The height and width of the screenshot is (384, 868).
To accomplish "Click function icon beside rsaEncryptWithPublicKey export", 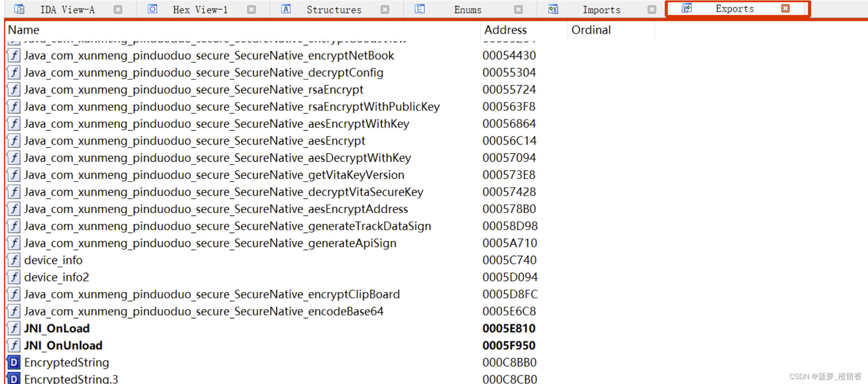I will coord(14,107).
